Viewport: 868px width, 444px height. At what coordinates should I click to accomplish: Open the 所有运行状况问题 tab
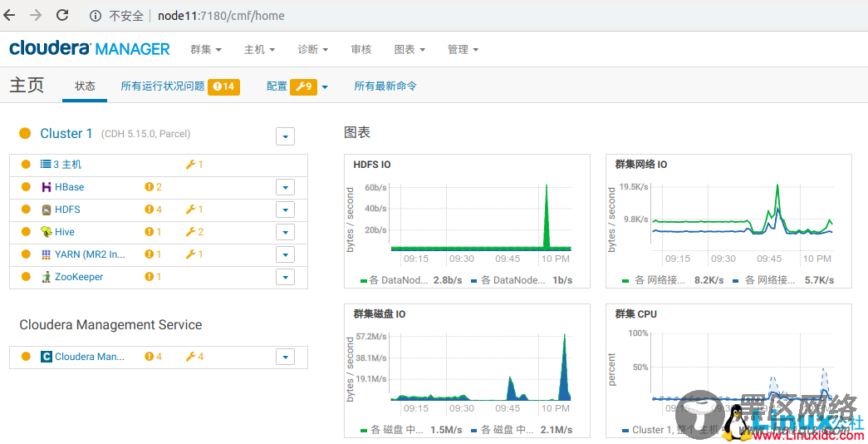[163, 86]
